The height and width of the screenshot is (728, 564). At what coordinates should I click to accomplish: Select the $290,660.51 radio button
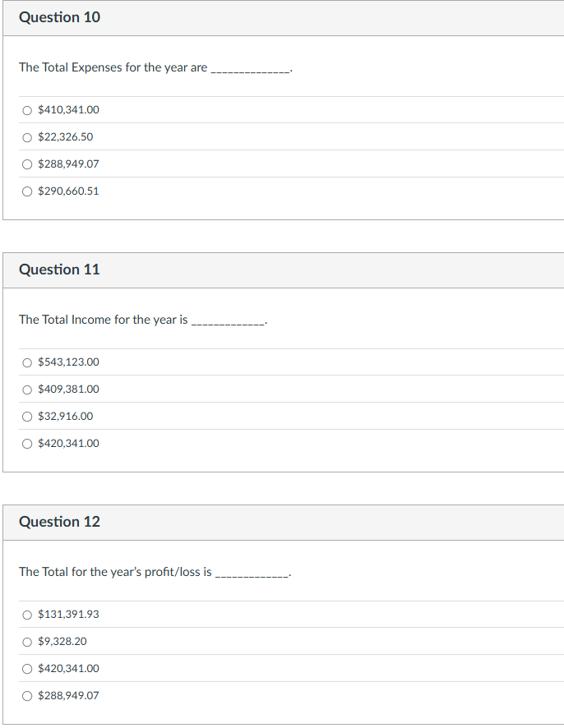pyautogui.click(x=26, y=191)
